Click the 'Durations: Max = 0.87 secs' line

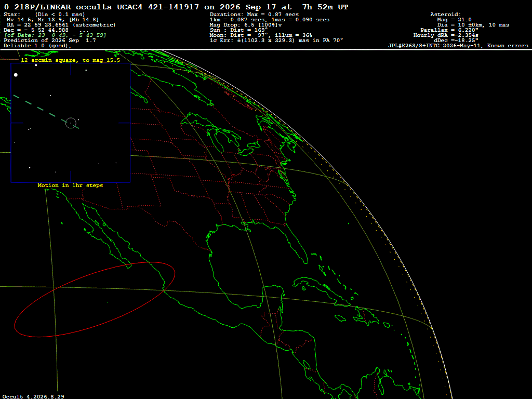(254, 14)
